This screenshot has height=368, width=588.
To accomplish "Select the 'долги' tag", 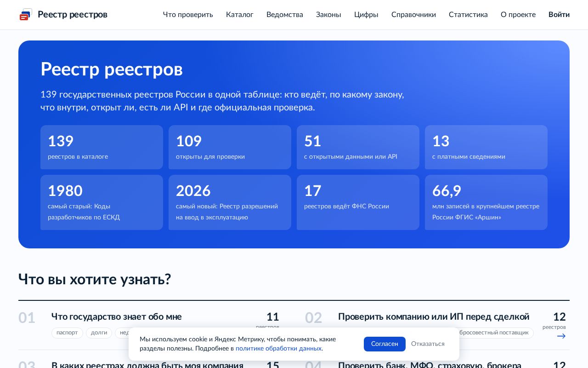I will point(99,333).
